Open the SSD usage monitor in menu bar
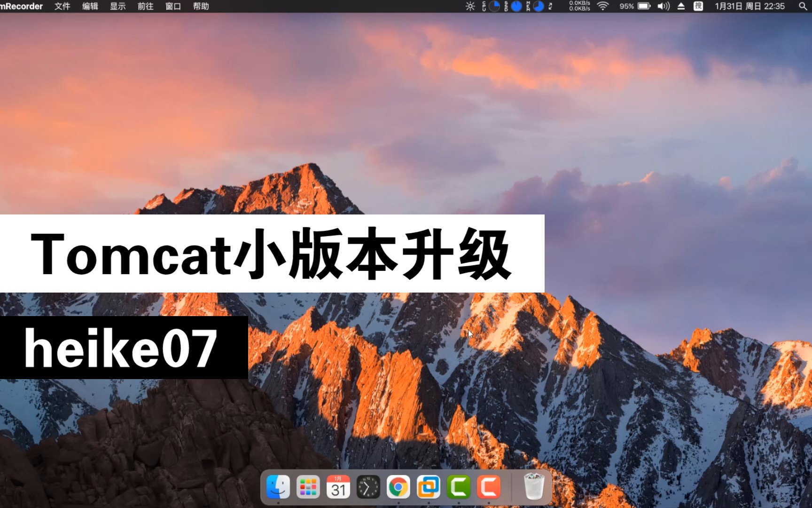Screen dimensions: 812x508 513,6
